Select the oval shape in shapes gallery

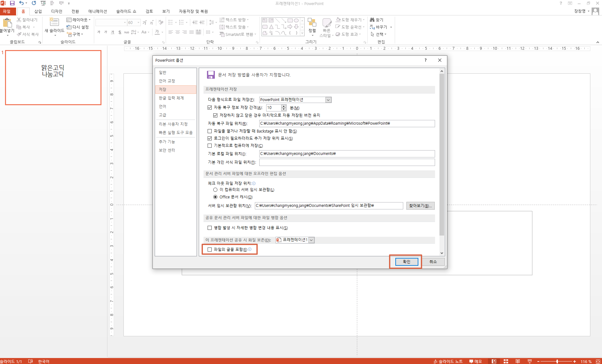tap(296, 20)
